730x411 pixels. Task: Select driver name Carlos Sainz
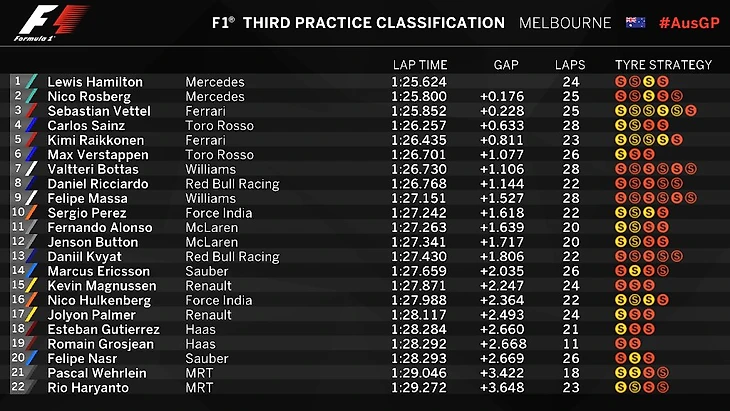tap(86, 126)
